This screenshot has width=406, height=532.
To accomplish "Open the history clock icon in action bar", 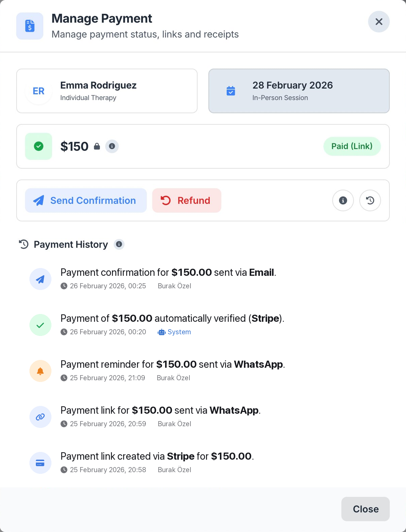I will point(370,200).
